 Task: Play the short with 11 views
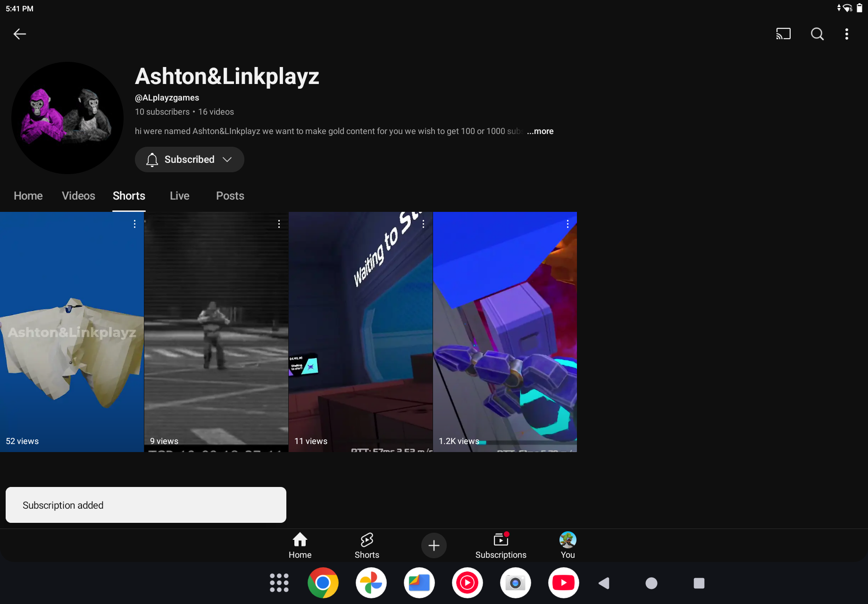[x=360, y=332]
